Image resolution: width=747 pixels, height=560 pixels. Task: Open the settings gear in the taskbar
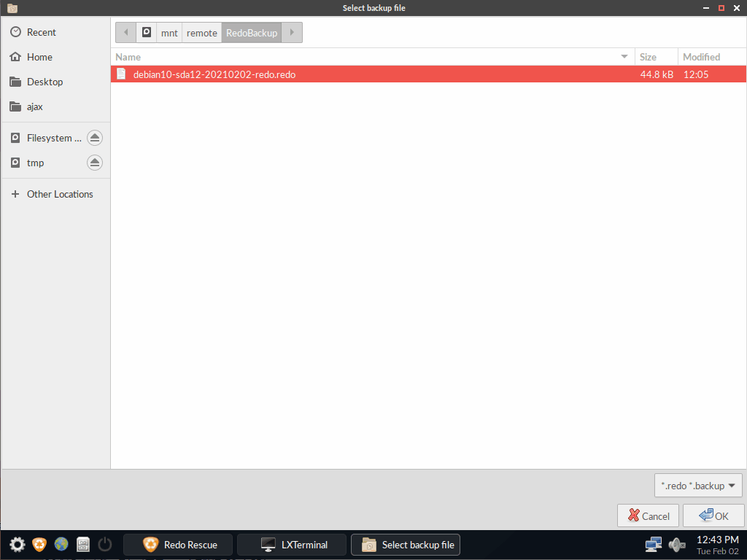click(16, 544)
